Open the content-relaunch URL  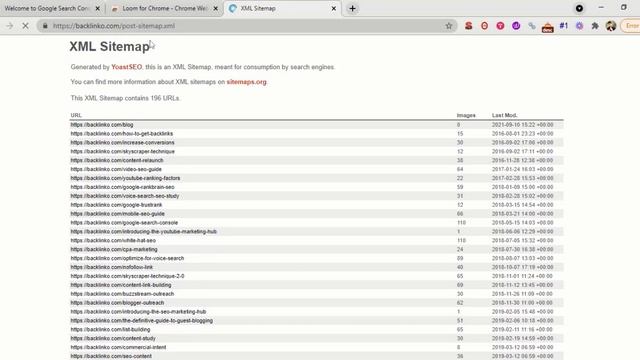tap(117, 160)
